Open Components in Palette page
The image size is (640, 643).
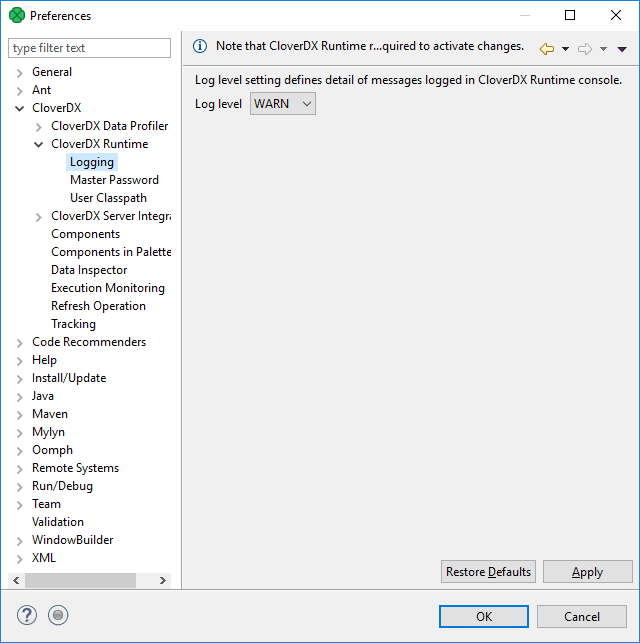coord(111,252)
